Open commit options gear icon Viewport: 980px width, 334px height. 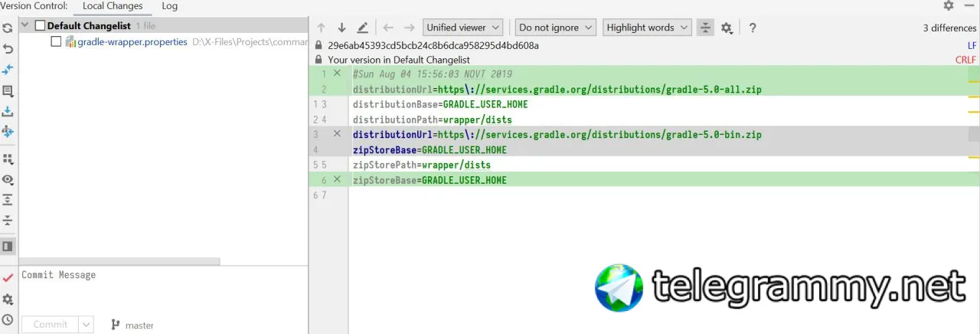(x=8, y=299)
